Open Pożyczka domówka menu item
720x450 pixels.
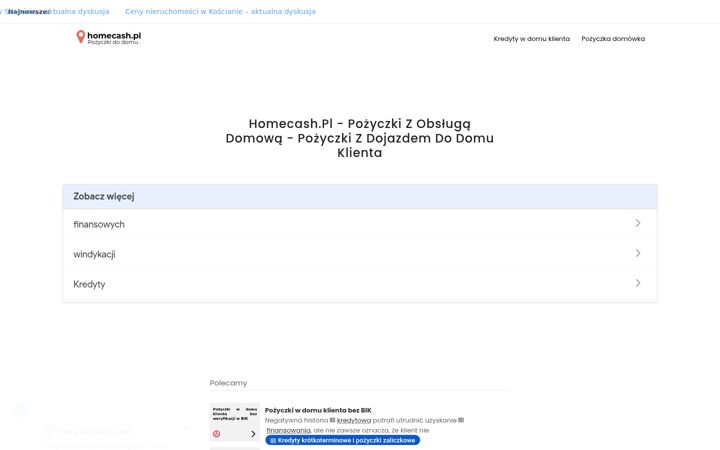click(613, 39)
